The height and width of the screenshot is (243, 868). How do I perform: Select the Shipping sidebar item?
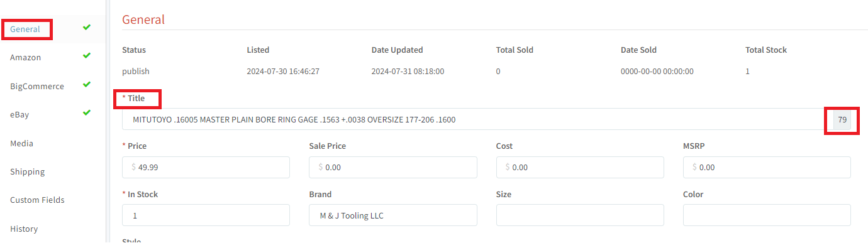coord(28,172)
